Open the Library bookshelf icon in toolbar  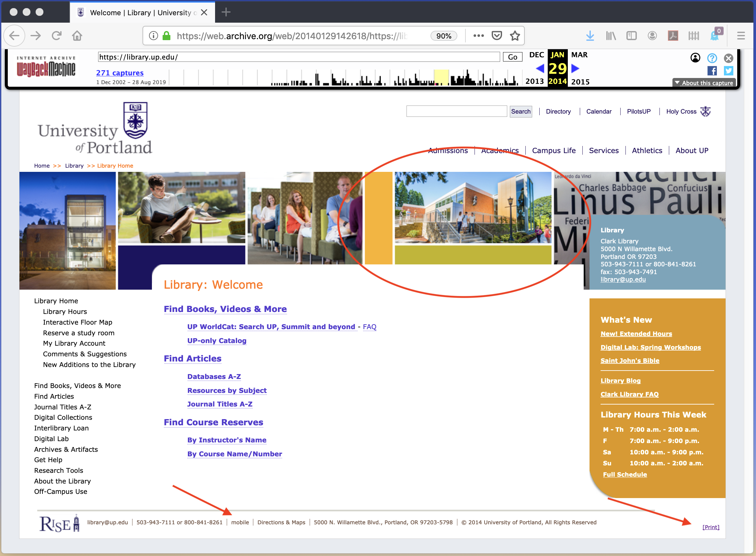click(x=611, y=36)
